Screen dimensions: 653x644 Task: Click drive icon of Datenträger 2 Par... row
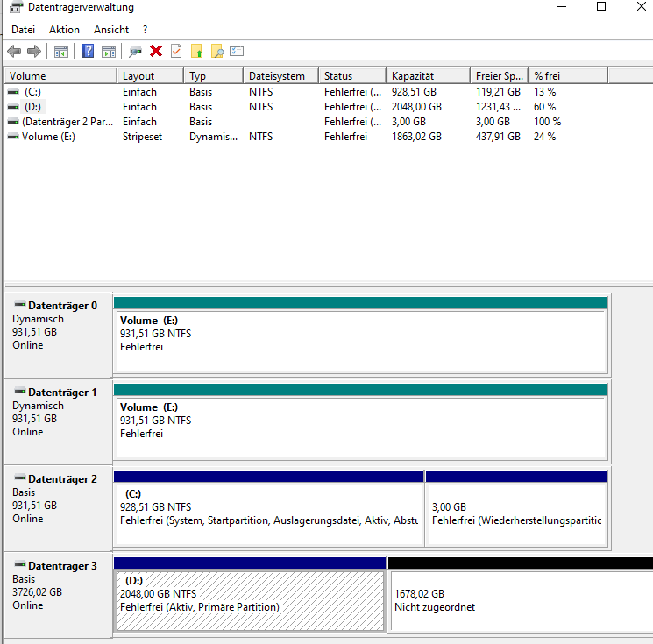13,122
